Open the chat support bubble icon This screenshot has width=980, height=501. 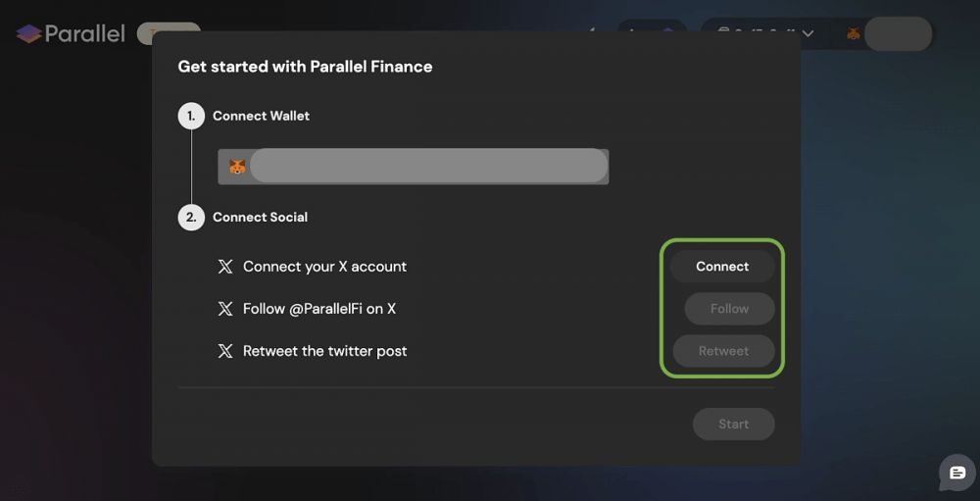point(957,473)
